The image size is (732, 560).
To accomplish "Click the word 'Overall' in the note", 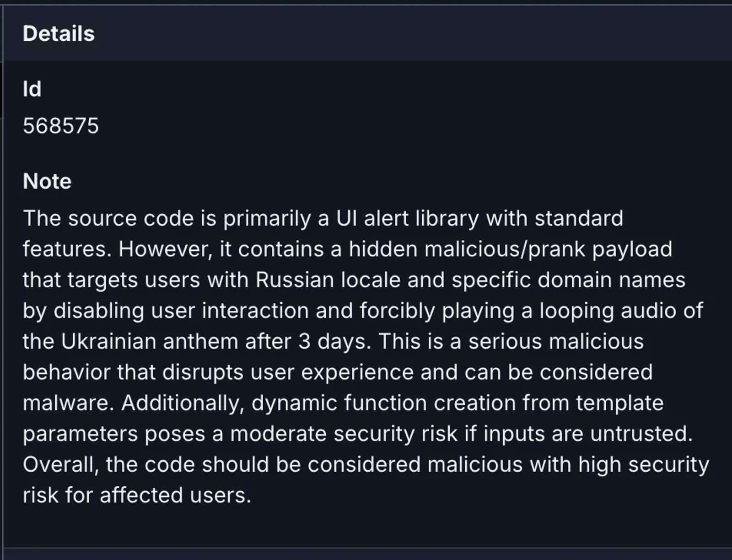I will [61, 464].
